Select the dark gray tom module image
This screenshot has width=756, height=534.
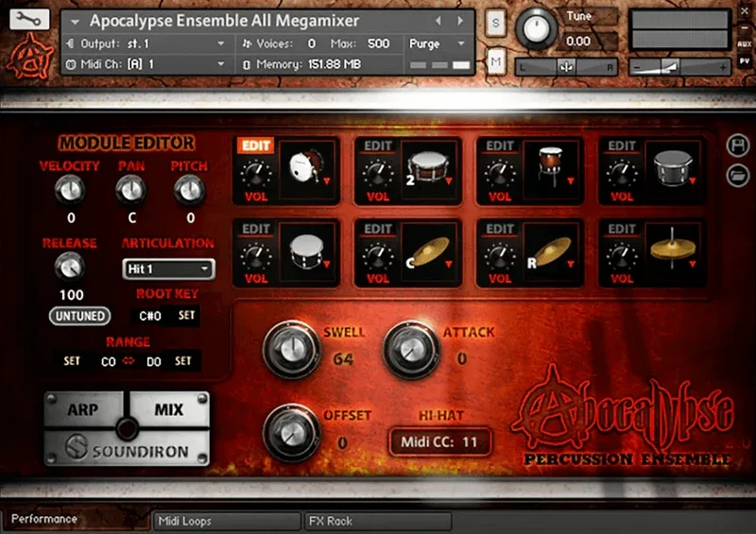click(674, 169)
